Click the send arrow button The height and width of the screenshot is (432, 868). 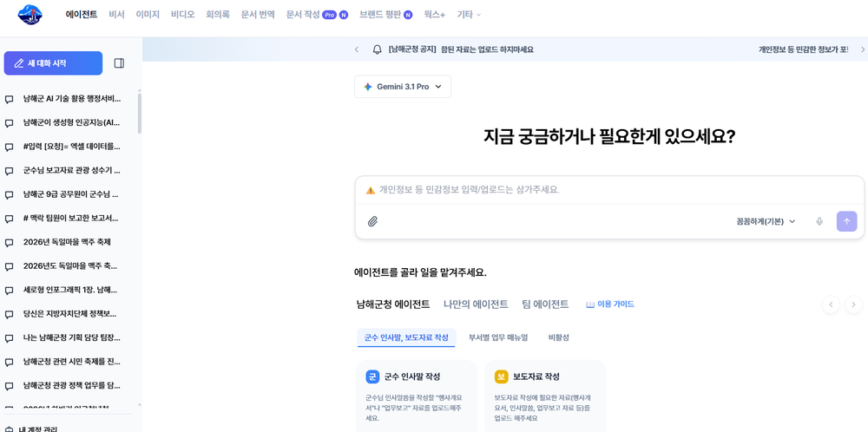pyautogui.click(x=846, y=221)
